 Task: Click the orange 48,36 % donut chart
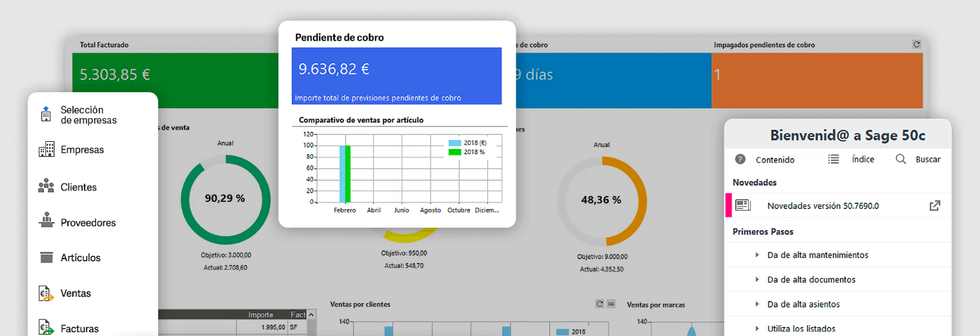point(601,201)
